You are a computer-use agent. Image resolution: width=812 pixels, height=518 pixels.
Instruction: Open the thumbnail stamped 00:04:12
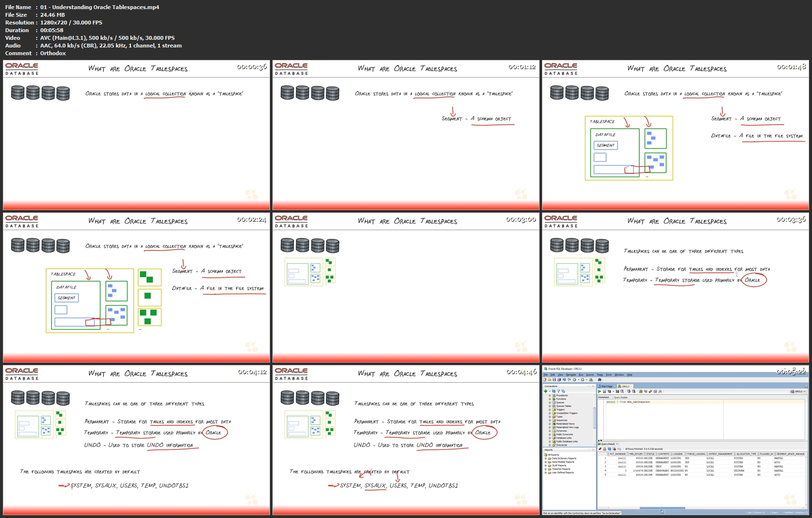click(x=136, y=440)
